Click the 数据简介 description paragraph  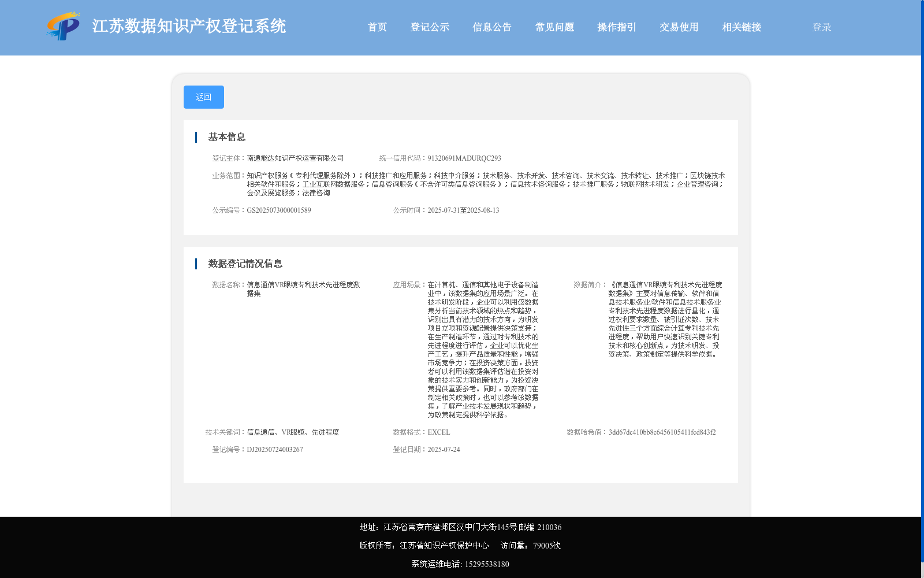tap(665, 320)
